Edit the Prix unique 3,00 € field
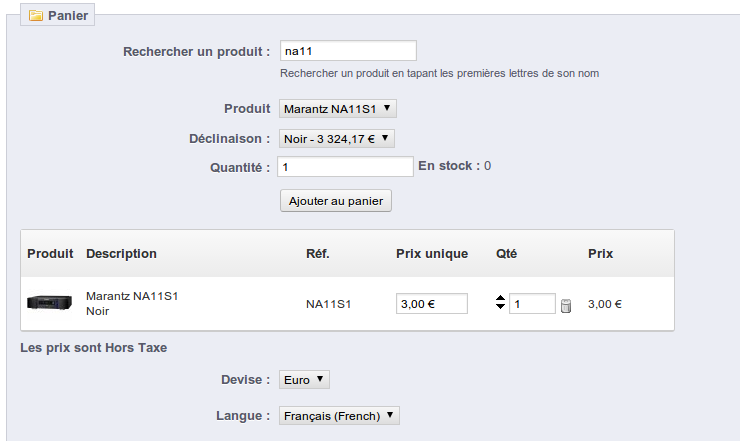This screenshot has height=441, width=740. pos(432,304)
